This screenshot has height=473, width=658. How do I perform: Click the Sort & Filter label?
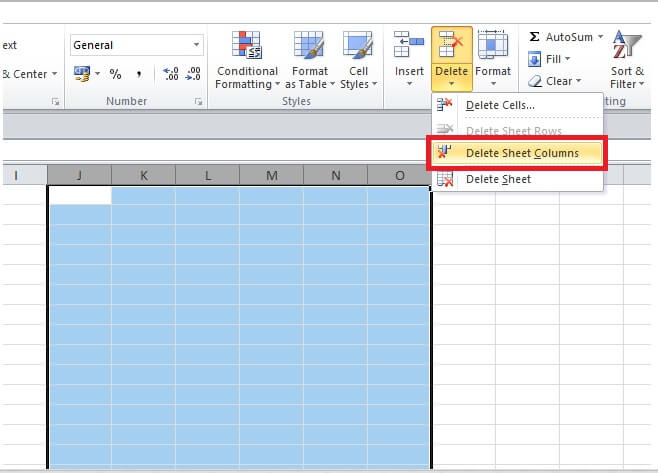click(x=627, y=78)
